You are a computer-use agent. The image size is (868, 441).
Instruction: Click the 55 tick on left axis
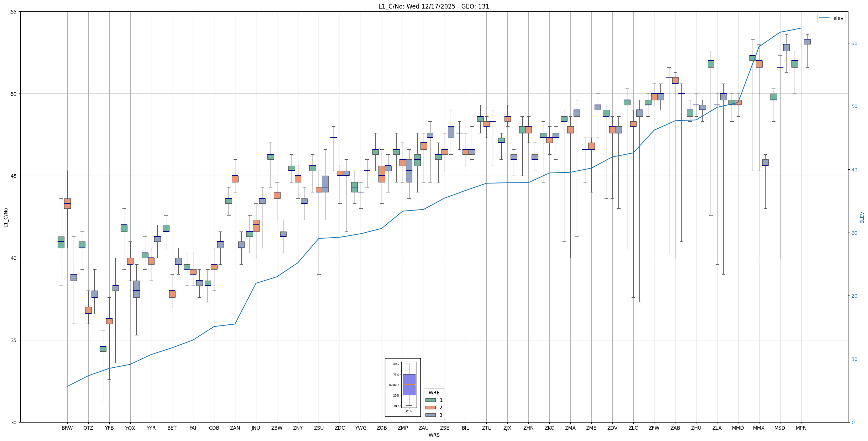pyautogui.click(x=14, y=12)
